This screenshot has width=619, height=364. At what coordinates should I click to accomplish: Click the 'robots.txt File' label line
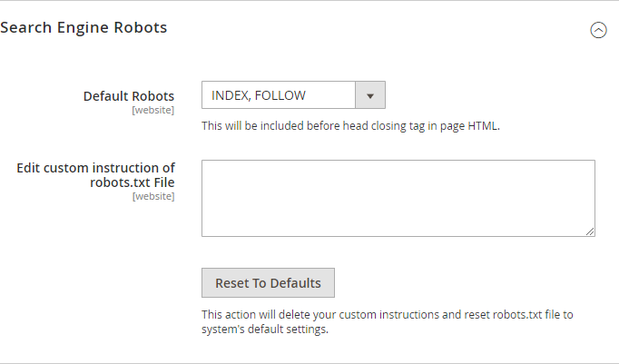134,181
